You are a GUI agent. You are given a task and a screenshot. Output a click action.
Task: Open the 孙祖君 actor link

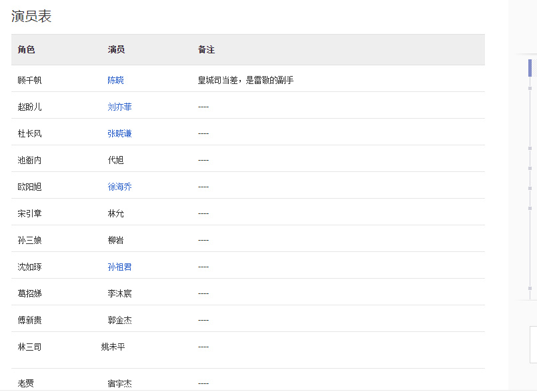click(x=119, y=267)
